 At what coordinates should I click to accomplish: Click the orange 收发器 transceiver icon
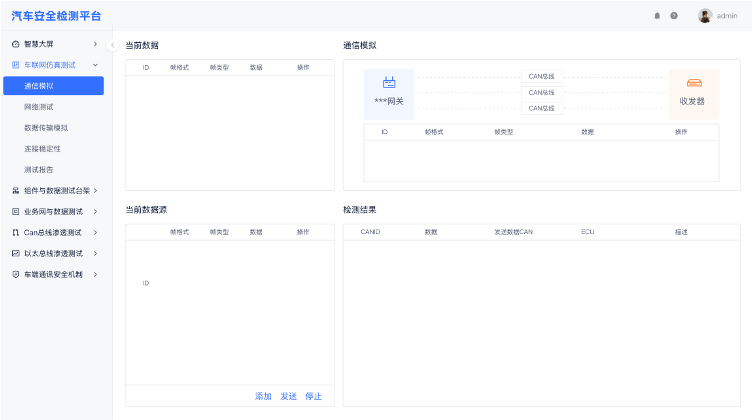pyautogui.click(x=694, y=83)
